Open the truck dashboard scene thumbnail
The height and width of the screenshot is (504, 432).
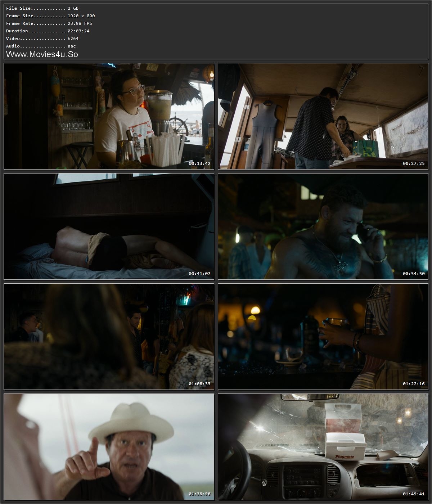(323, 447)
